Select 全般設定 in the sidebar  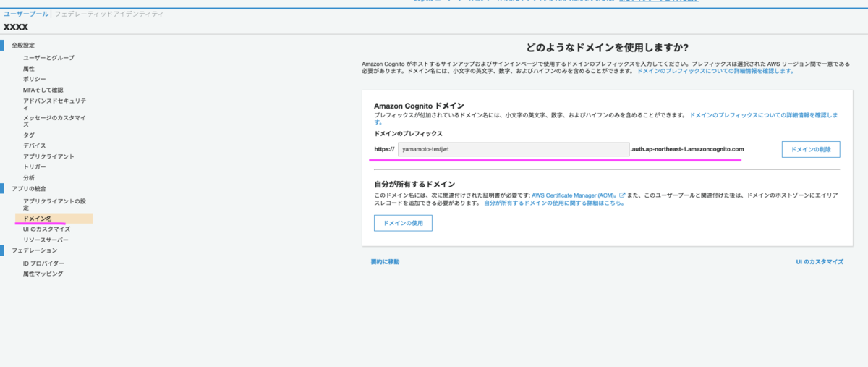[23, 45]
